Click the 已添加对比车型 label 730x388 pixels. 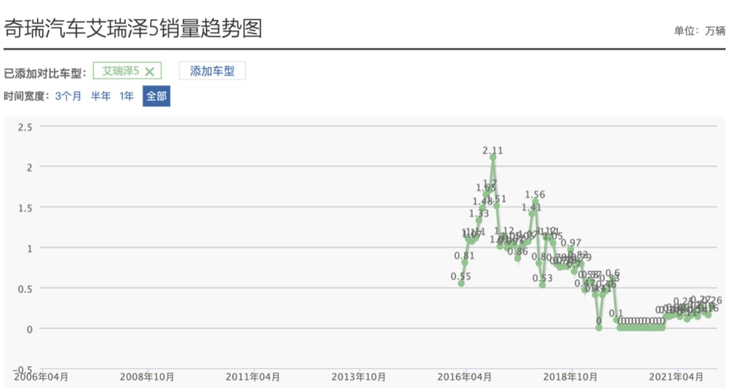point(45,73)
